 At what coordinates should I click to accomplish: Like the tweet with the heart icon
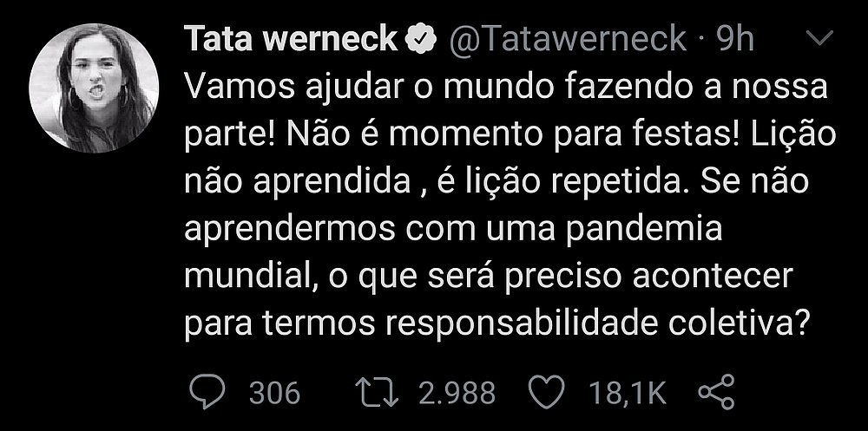(x=546, y=392)
